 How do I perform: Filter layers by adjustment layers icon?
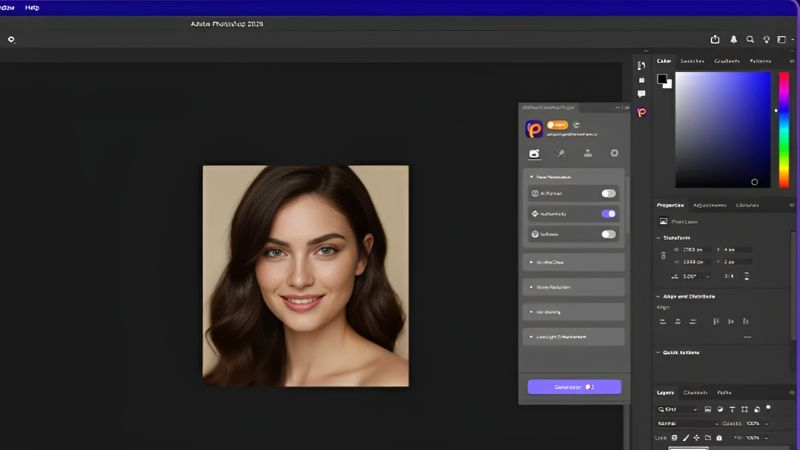(720, 409)
